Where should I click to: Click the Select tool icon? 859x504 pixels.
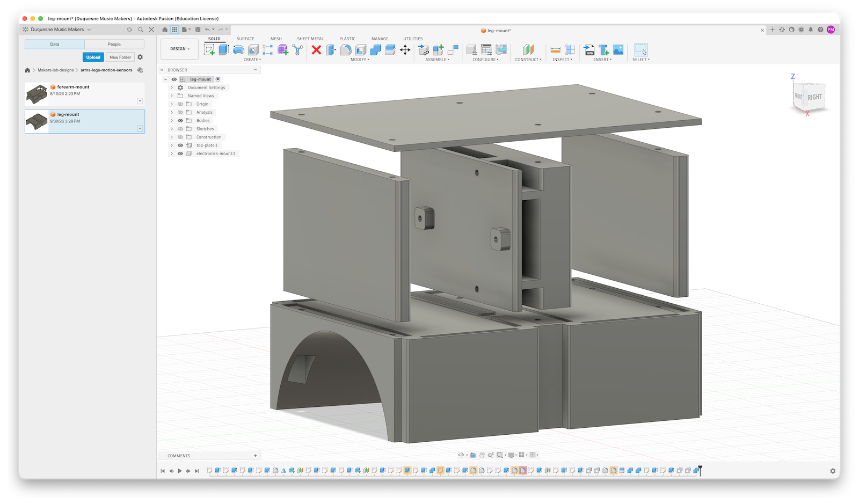pos(641,50)
